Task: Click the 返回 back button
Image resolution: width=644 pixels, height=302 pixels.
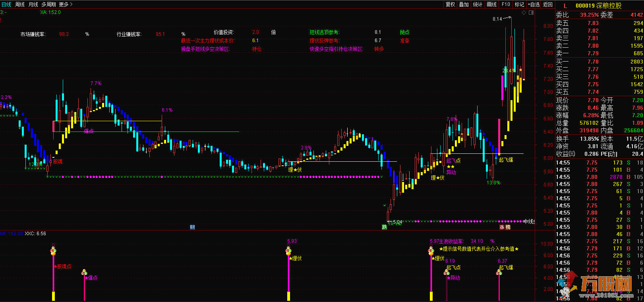Action: pos(548,4)
